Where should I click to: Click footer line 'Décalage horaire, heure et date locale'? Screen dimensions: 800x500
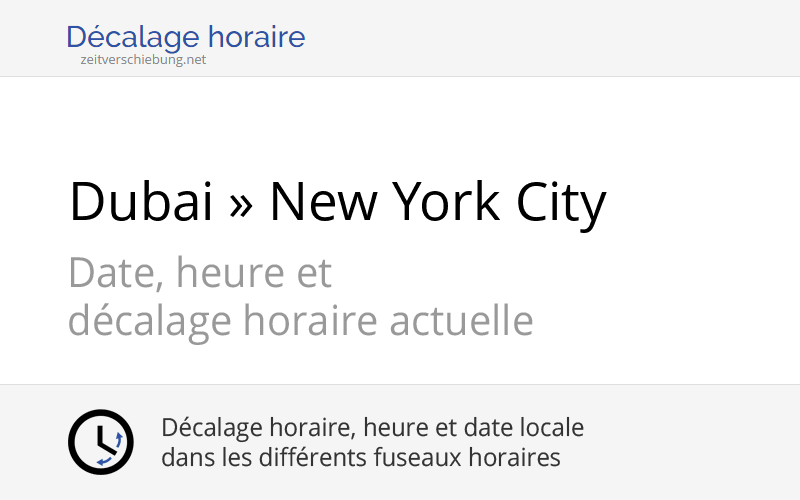(372, 428)
